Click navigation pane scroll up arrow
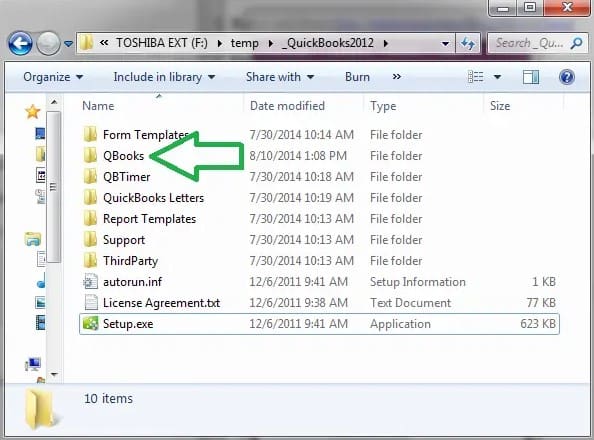This screenshot has width=594, height=440. coord(54,102)
